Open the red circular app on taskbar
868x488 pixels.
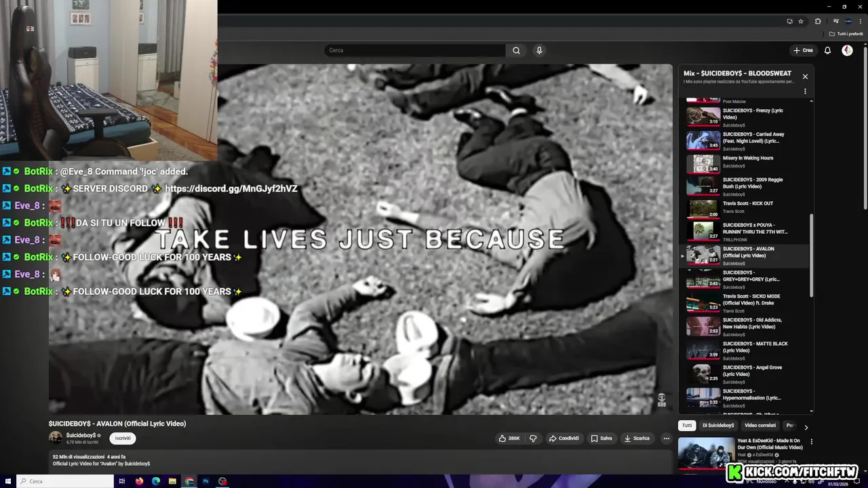coord(222,481)
